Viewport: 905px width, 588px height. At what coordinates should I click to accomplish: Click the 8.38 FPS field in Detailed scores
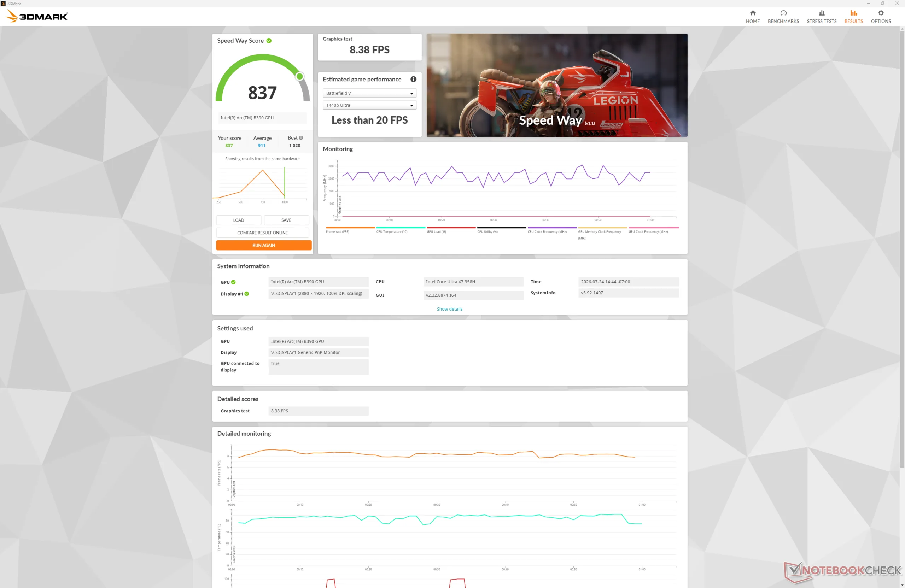[x=318, y=411]
